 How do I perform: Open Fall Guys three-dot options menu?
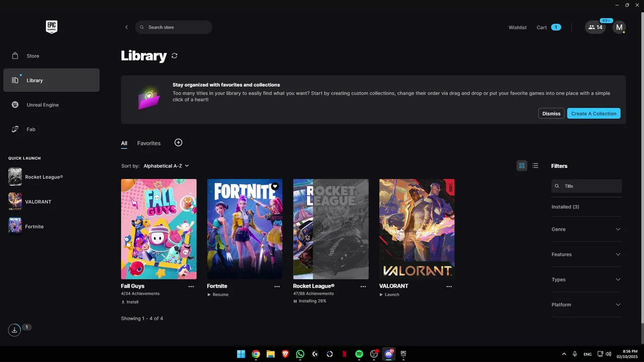click(191, 287)
